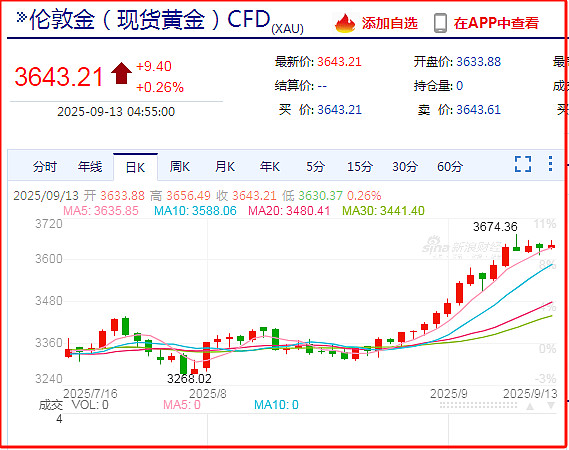Click the down triangle near chart range slider

551,406
